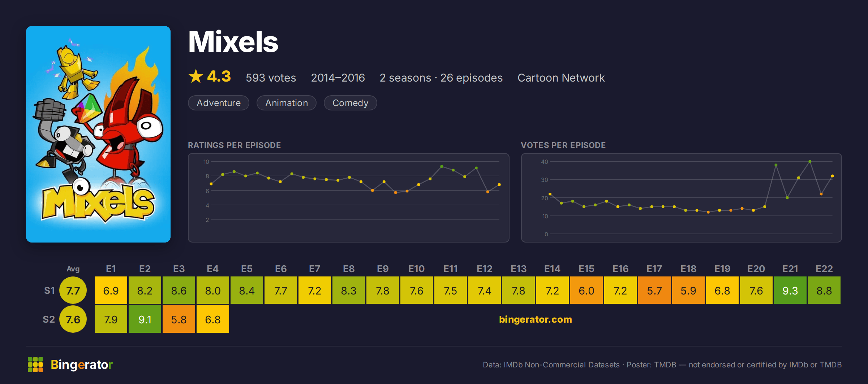Select S1 E21 tile rated 9.3

pyautogui.click(x=790, y=291)
